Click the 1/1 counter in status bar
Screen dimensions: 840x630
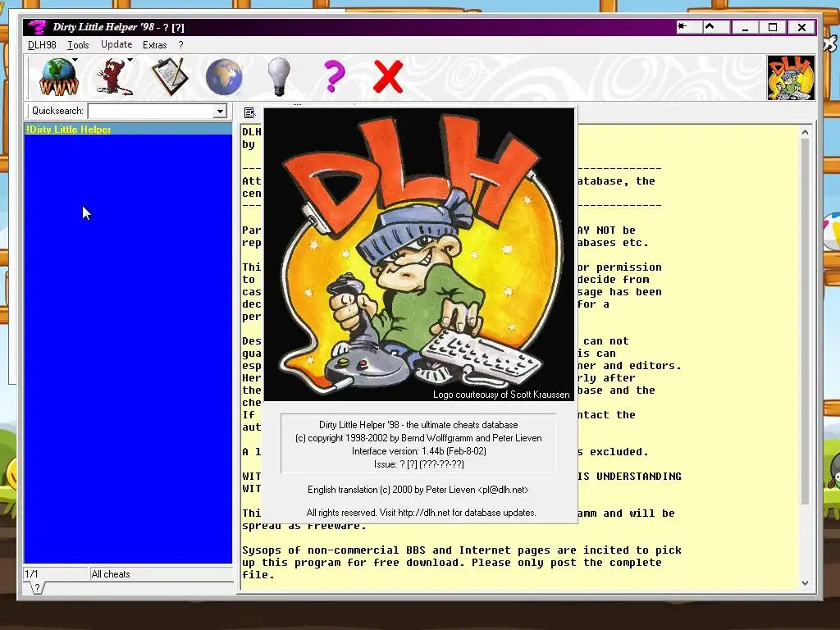(55, 573)
